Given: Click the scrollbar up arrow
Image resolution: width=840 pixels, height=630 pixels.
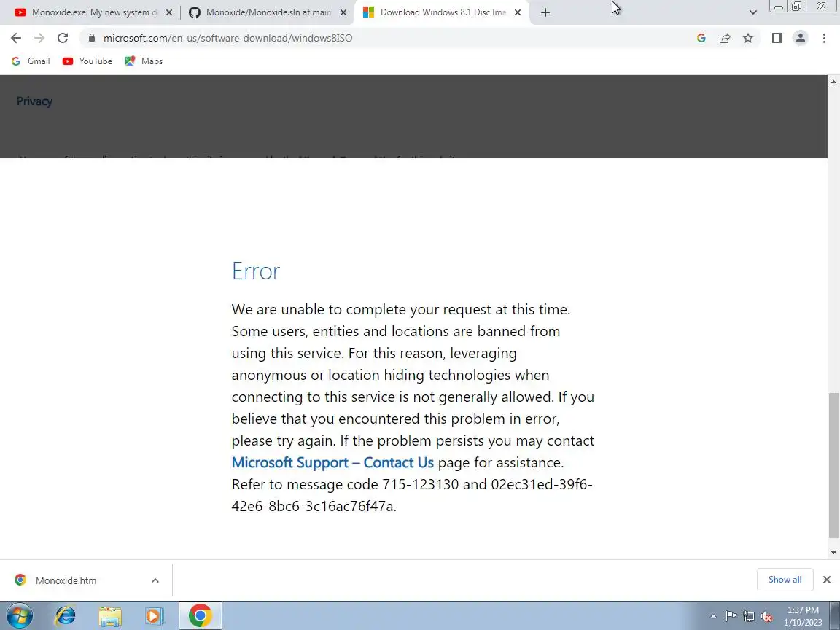Looking at the screenshot, I should (833, 82).
